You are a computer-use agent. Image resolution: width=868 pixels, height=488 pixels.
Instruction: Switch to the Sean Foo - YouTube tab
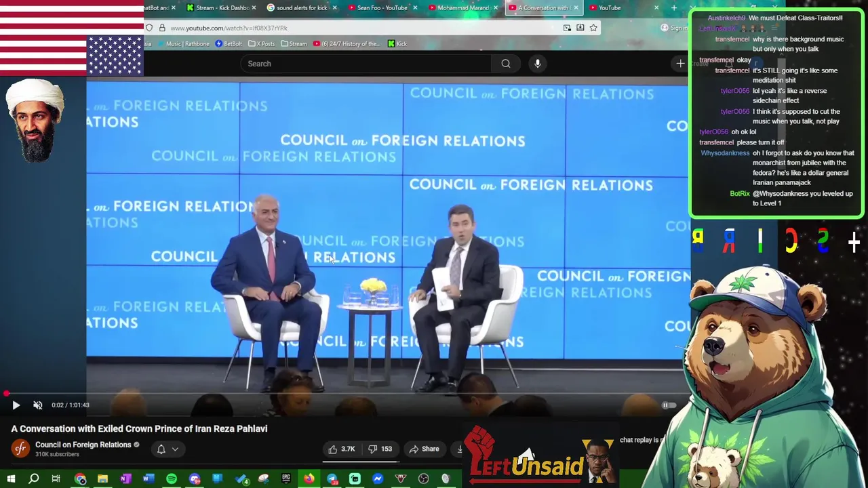382,8
